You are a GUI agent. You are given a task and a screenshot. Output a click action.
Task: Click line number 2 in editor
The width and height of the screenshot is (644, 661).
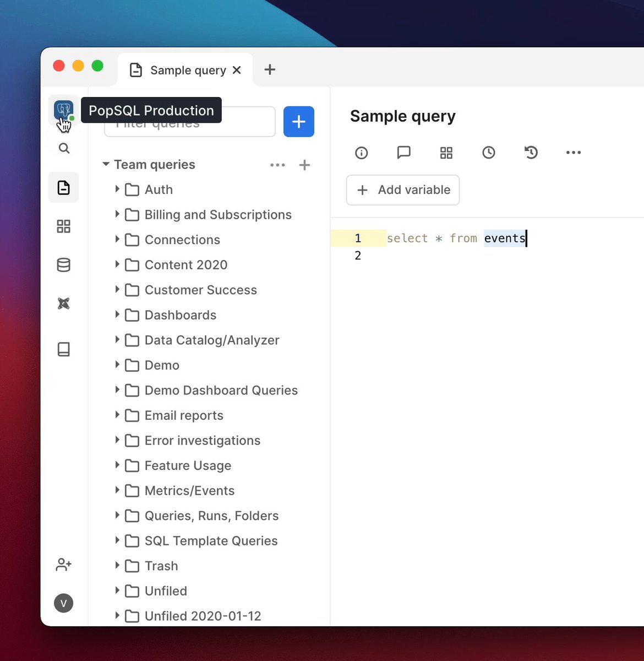point(358,256)
